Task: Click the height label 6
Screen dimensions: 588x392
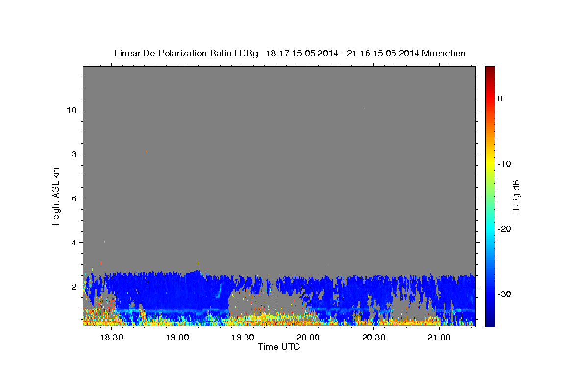Action: (x=74, y=198)
